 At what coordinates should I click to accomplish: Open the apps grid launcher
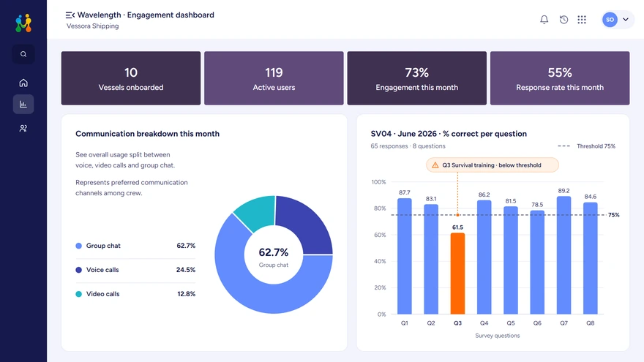click(582, 19)
